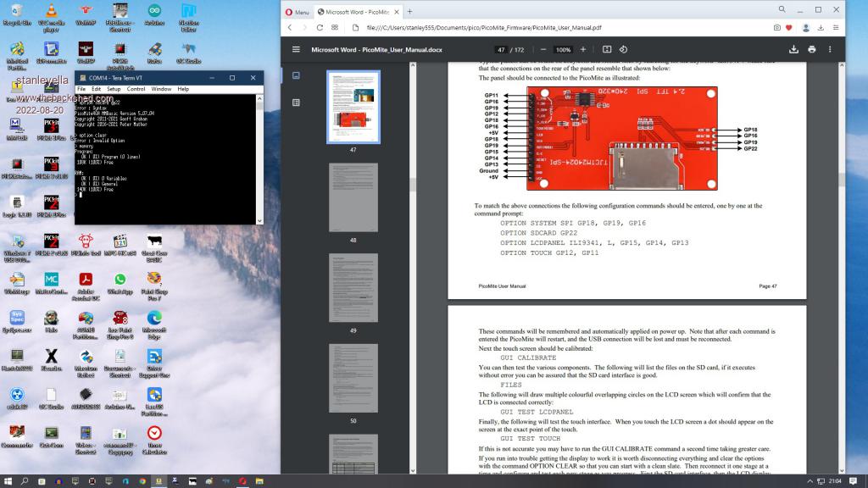Print the PicoMite manual PDF
868x488 pixels.
(811, 50)
